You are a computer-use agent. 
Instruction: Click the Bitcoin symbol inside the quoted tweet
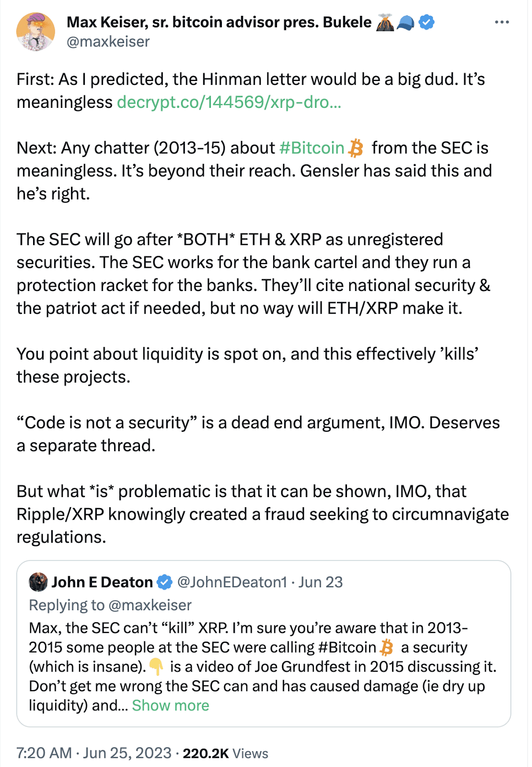pyautogui.click(x=386, y=648)
